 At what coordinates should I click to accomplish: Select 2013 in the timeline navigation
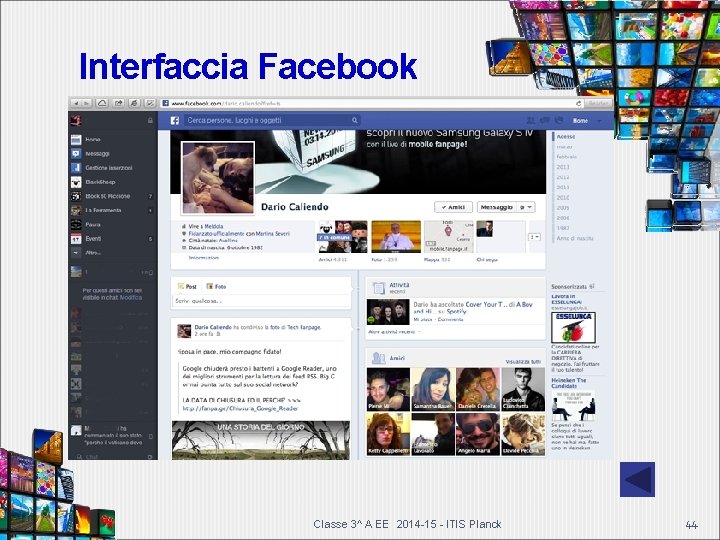point(562,167)
